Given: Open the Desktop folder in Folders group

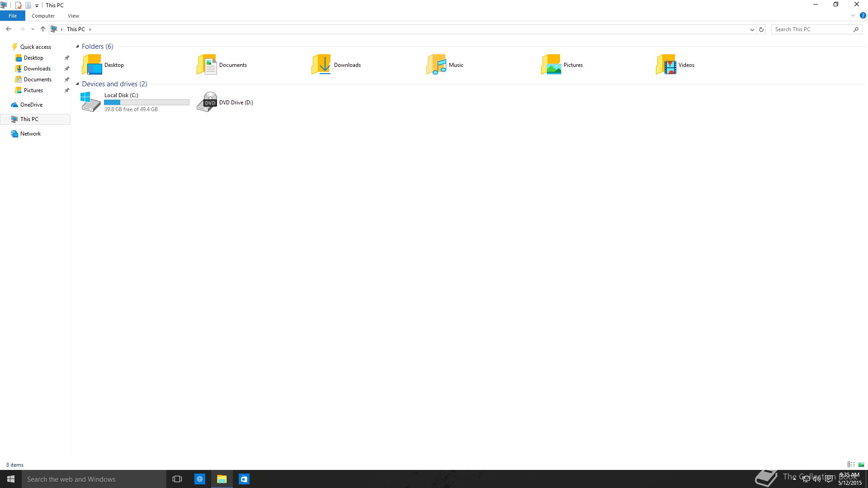Looking at the screenshot, I should coord(103,65).
